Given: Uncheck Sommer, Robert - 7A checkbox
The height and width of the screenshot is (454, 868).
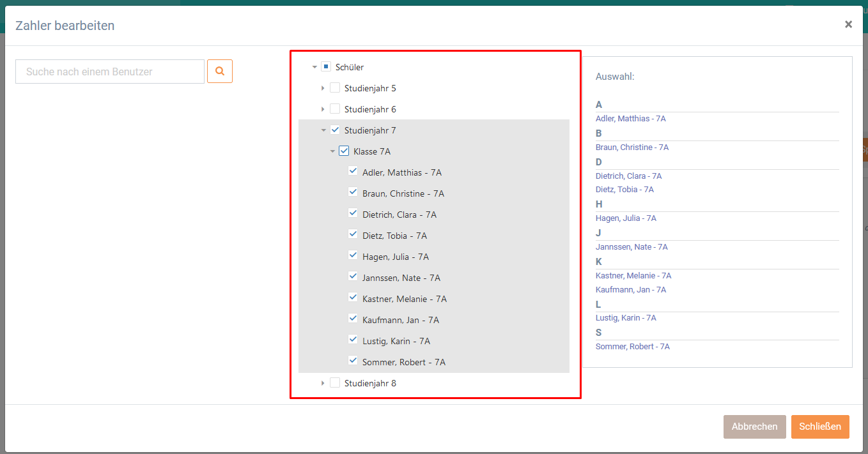Looking at the screenshot, I should tap(353, 361).
